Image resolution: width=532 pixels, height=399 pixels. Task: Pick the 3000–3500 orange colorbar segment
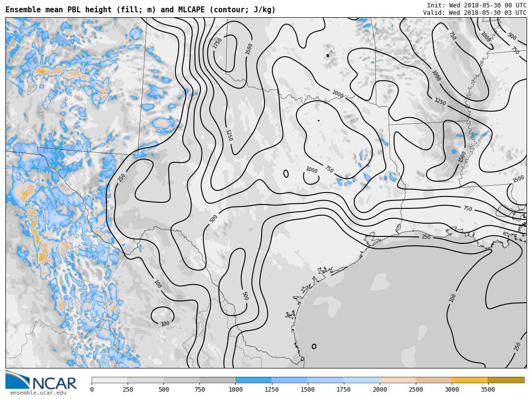point(469,380)
